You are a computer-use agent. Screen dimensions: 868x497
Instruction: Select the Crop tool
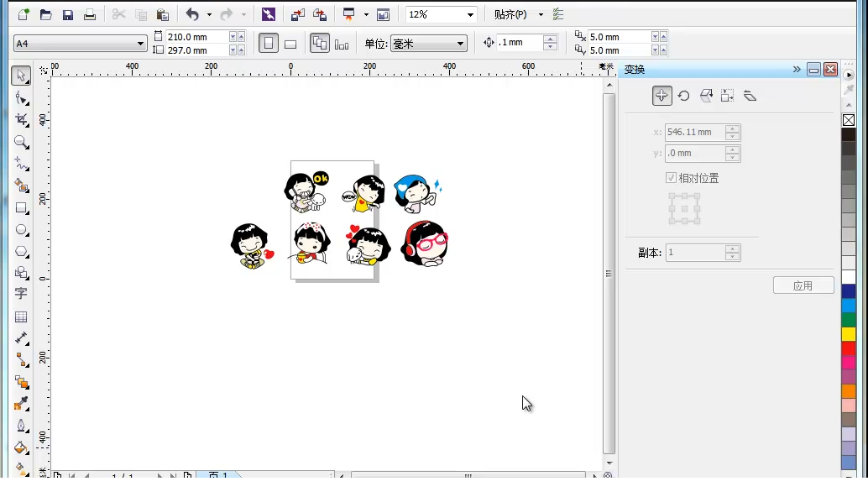point(21,119)
